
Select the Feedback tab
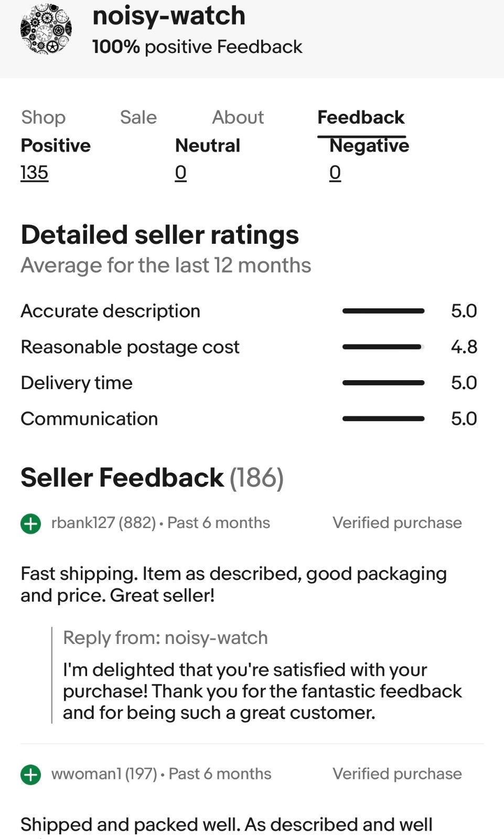[x=361, y=117]
